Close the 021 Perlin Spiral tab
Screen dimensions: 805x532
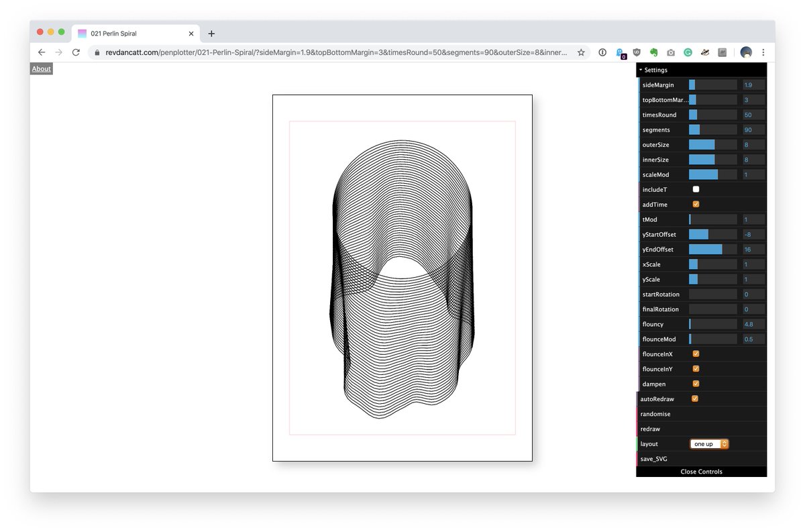pos(191,34)
